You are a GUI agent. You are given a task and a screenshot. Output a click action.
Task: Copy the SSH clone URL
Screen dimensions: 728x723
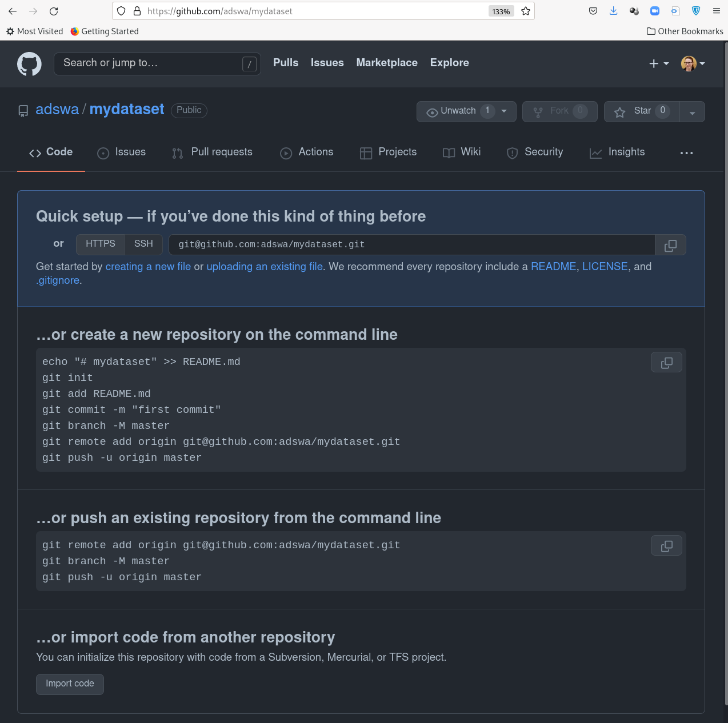pos(670,245)
